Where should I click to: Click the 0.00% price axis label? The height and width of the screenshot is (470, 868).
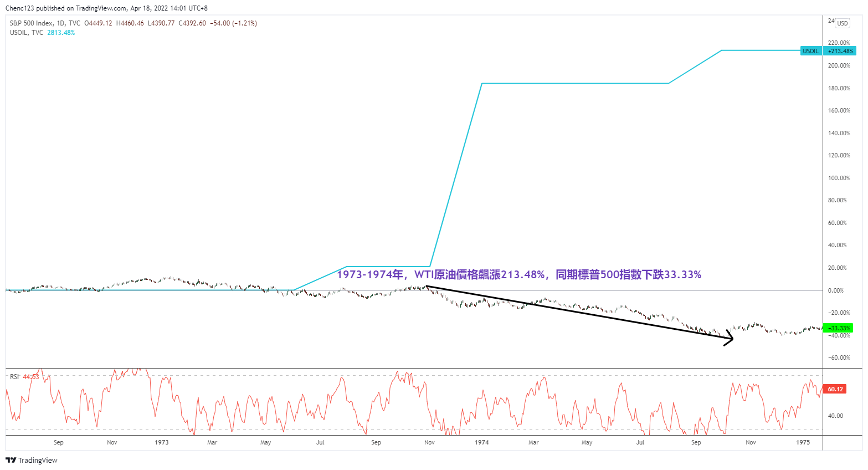[836, 290]
